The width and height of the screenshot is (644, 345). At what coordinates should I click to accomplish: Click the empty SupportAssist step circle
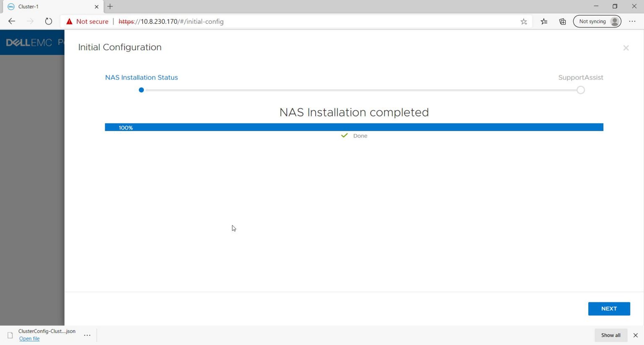click(x=580, y=90)
